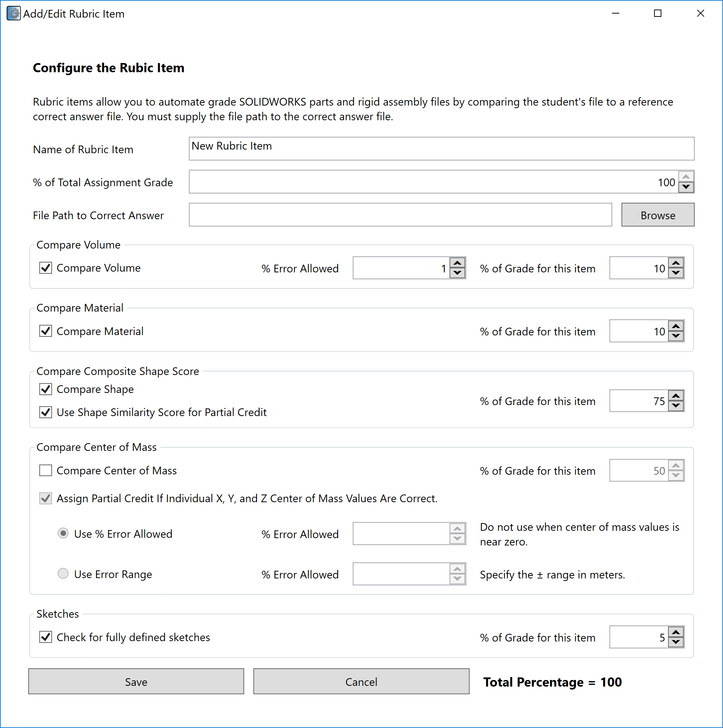Image resolution: width=723 pixels, height=728 pixels.
Task: Click up arrow for Compare Volume grade percent
Action: [x=676, y=262]
